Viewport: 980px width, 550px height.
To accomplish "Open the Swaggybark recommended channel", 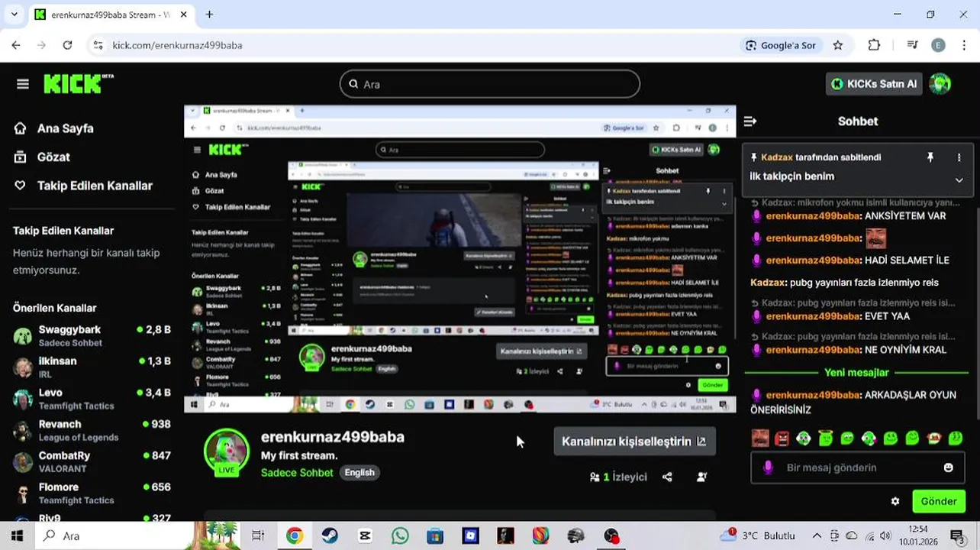I will tap(92, 335).
